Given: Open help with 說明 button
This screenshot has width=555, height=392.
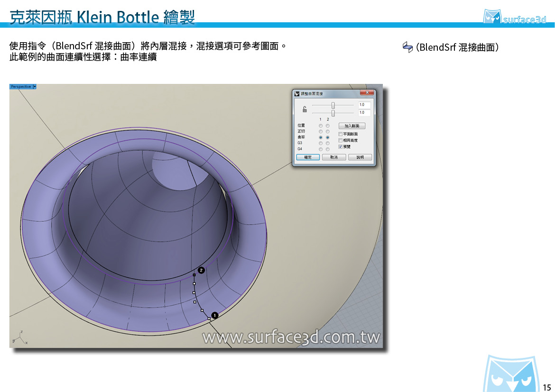Looking at the screenshot, I should (360, 157).
